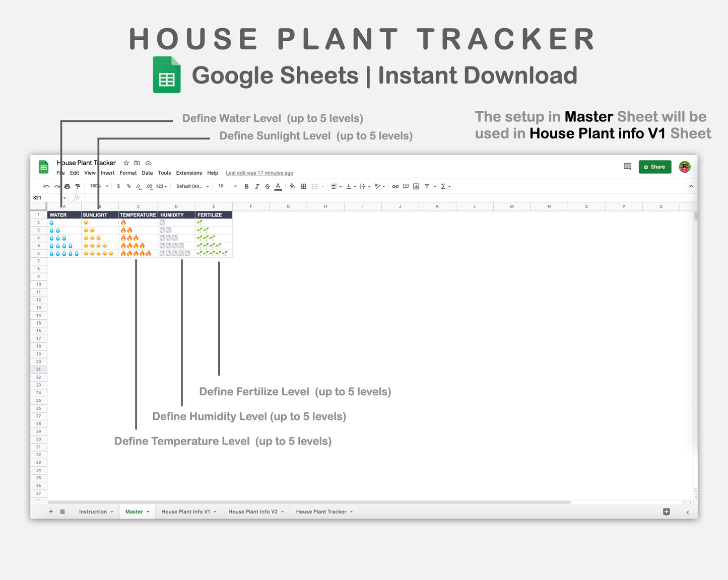The height and width of the screenshot is (580, 728).
Task: Switch to the House Plant Tracker tab
Action: 321,512
